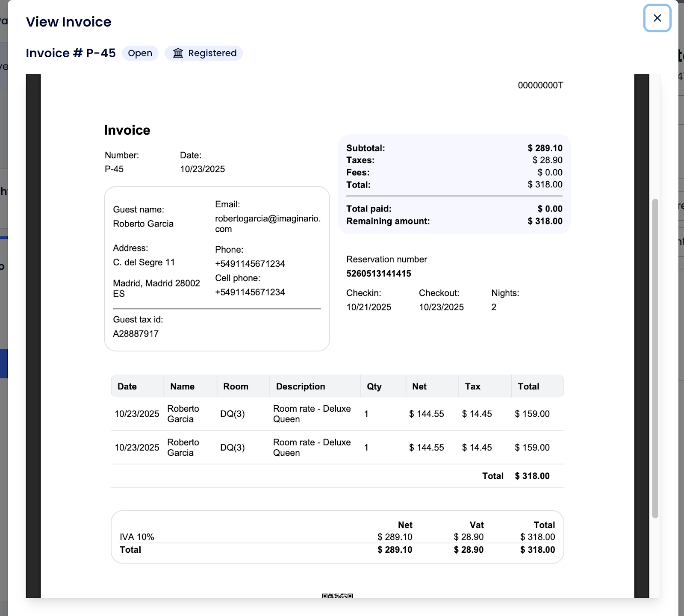Click reservation number 5260513141415
Screen dimensions: 684x616
click(378, 274)
